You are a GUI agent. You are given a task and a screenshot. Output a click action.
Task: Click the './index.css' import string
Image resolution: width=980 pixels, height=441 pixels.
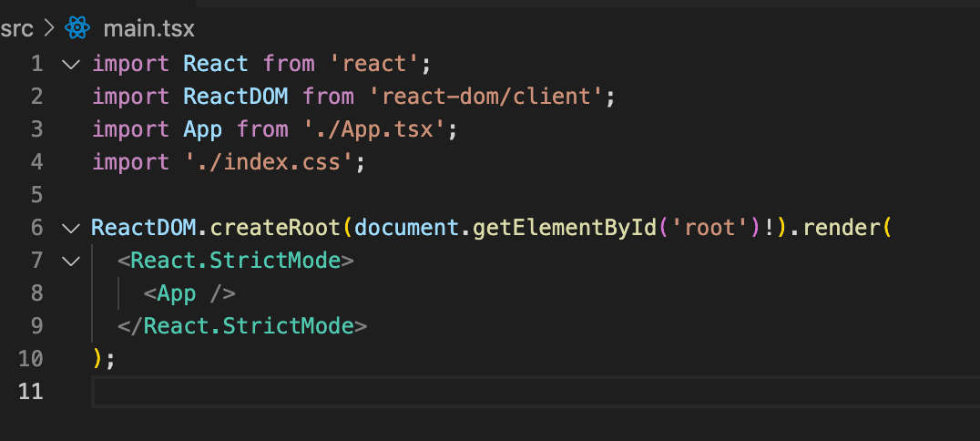pos(270,162)
